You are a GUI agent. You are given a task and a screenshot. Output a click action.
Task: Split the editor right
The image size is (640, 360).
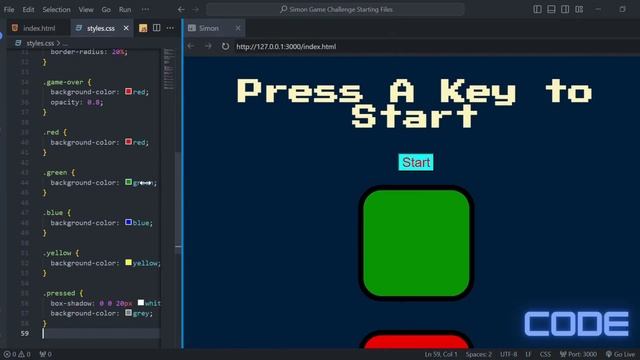coord(156,28)
